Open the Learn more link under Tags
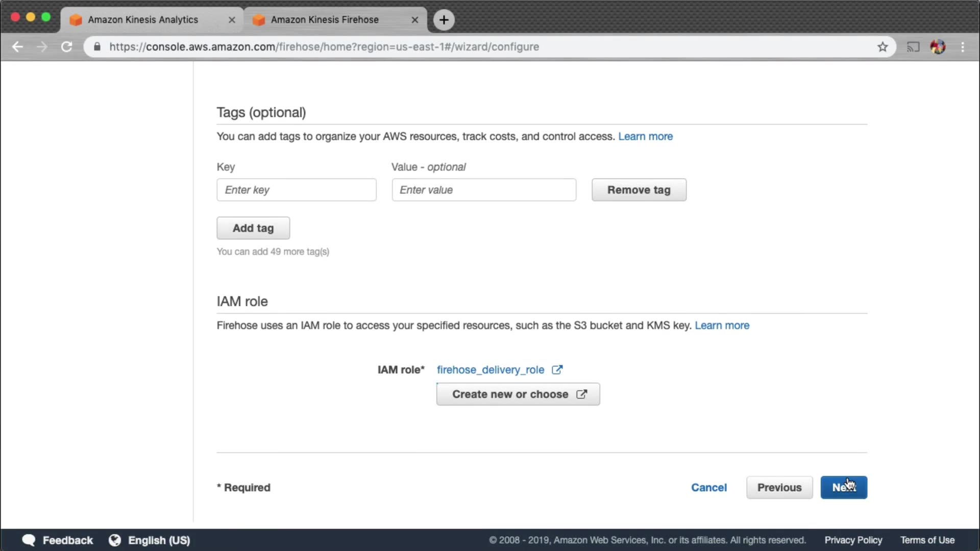Image resolution: width=980 pixels, height=551 pixels. coord(645,136)
